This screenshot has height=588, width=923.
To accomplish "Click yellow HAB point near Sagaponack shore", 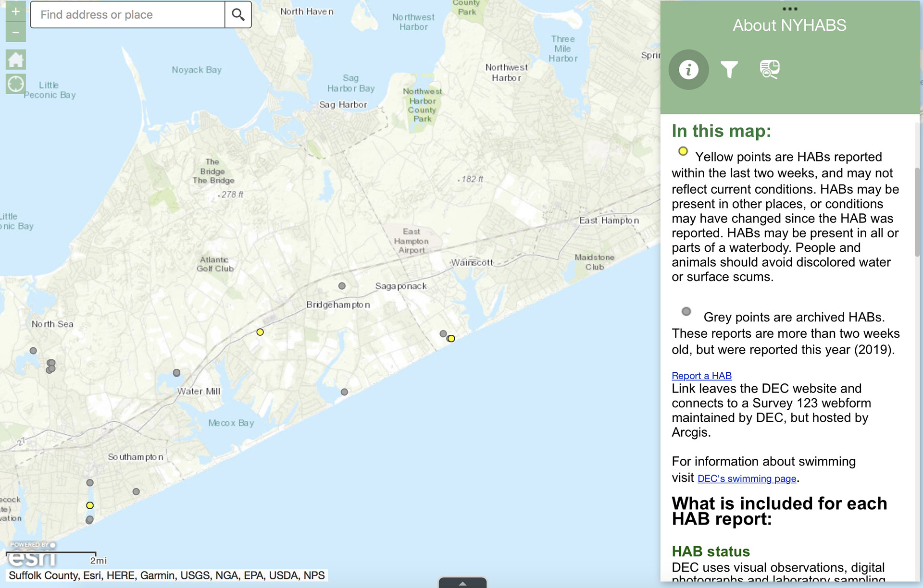I will coord(451,339).
